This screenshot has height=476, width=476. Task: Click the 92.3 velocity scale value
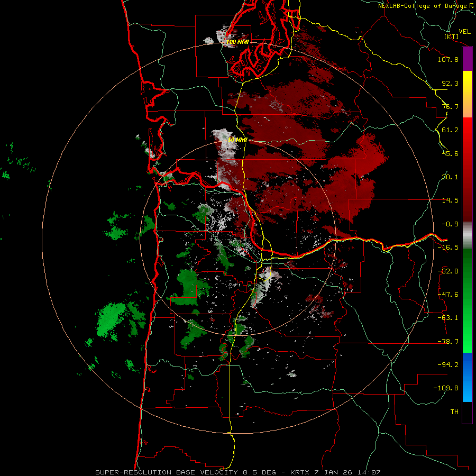click(450, 83)
